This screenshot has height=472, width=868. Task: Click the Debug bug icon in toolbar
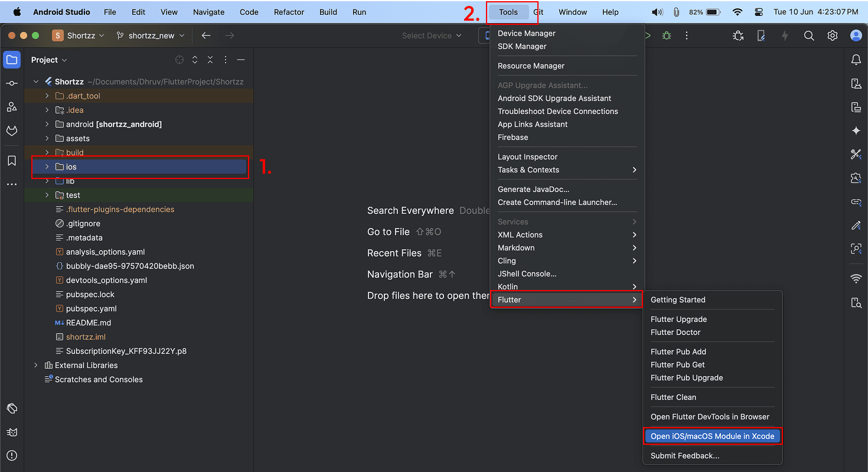coord(667,36)
